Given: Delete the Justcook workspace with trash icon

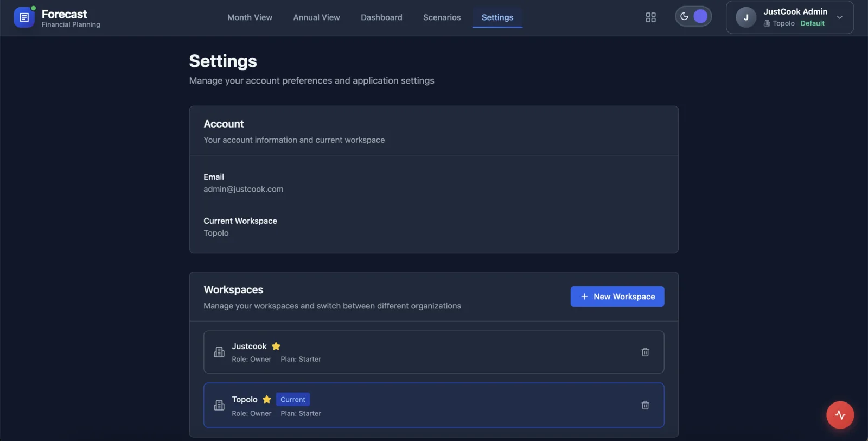Looking at the screenshot, I should coord(645,352).
